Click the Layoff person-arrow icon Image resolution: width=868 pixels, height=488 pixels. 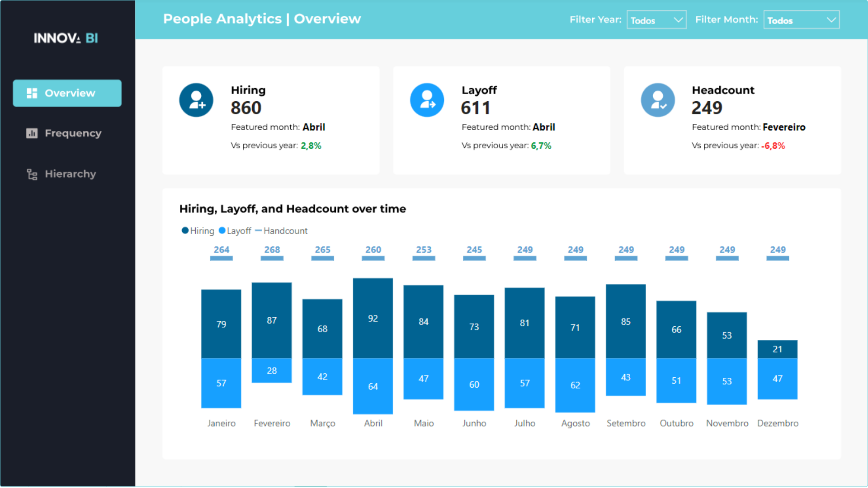(427, 100)
